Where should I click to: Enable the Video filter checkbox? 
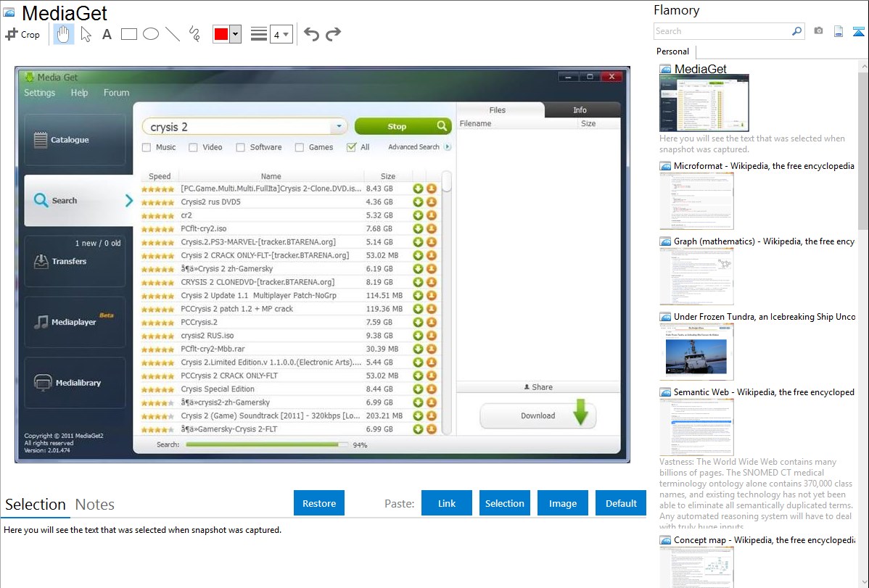(x=193, y=147)
